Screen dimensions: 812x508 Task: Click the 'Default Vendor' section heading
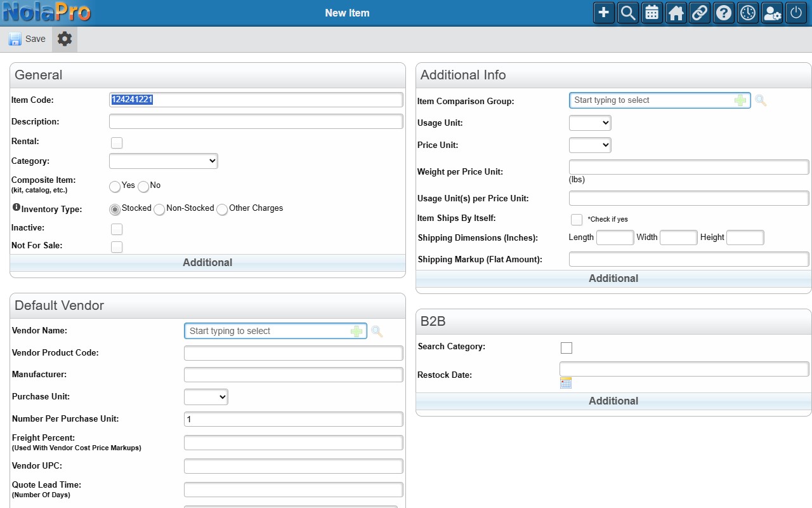point(59,305)
